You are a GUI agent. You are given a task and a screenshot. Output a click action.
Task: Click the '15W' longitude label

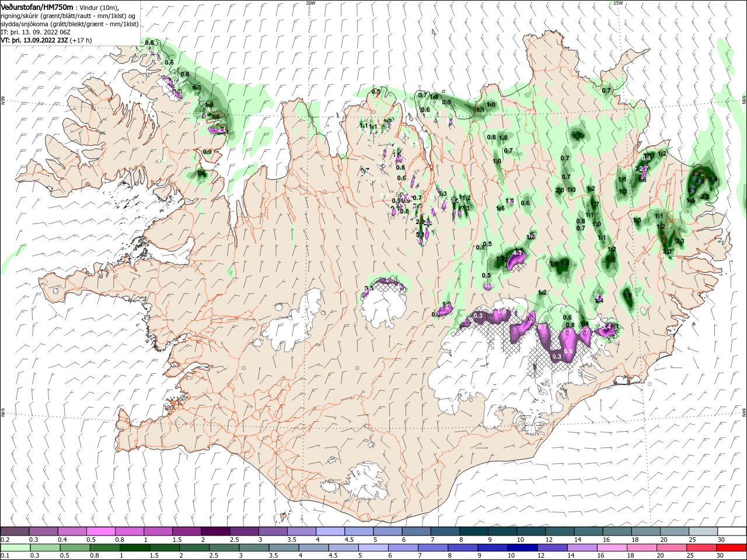coord(617,2)
